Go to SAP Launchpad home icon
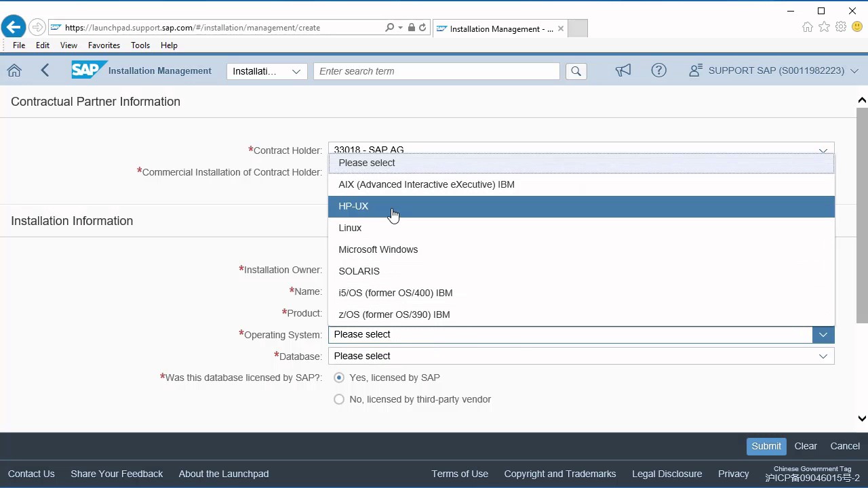Viewport: 868px width, 488px height. click(x=14, y=70)
